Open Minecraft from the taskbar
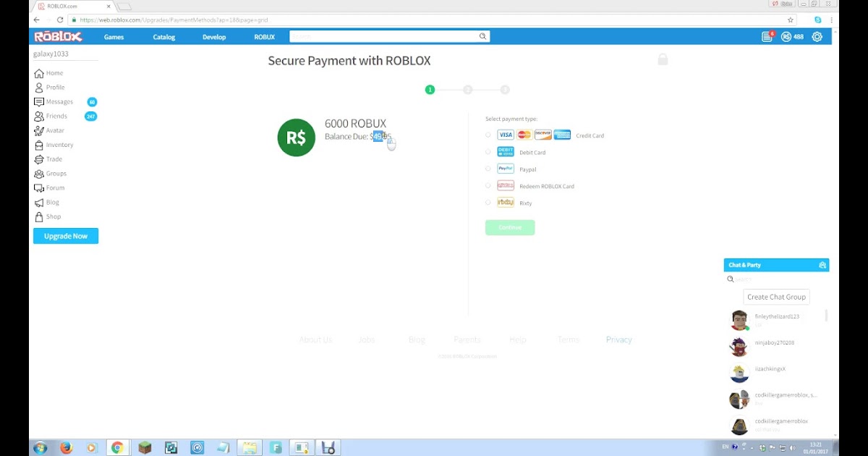868x456 pixels. tap(145, 447)
